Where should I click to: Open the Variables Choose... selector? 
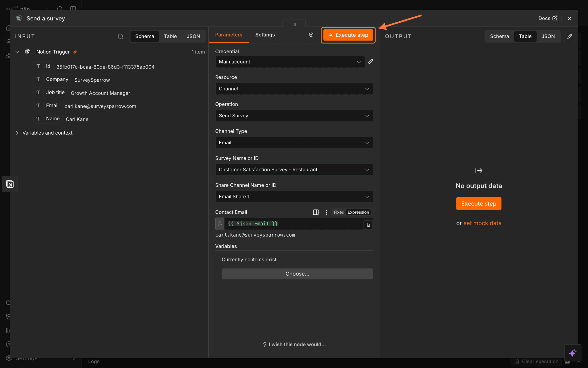[297, 274]
